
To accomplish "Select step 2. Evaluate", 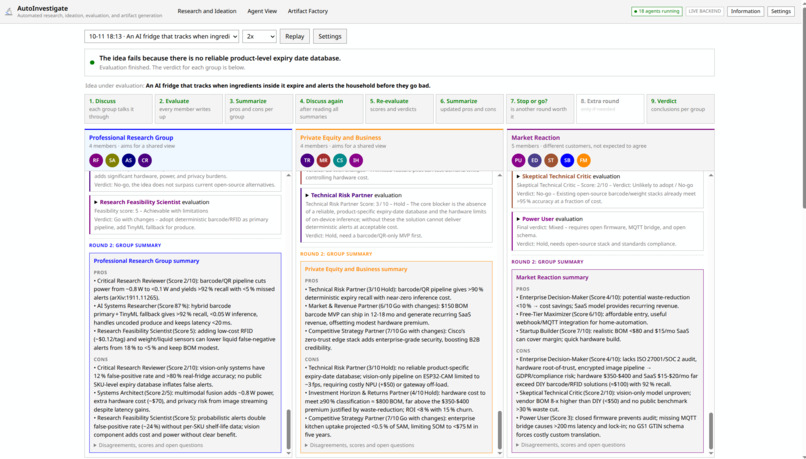I will (x=188, y=109).
